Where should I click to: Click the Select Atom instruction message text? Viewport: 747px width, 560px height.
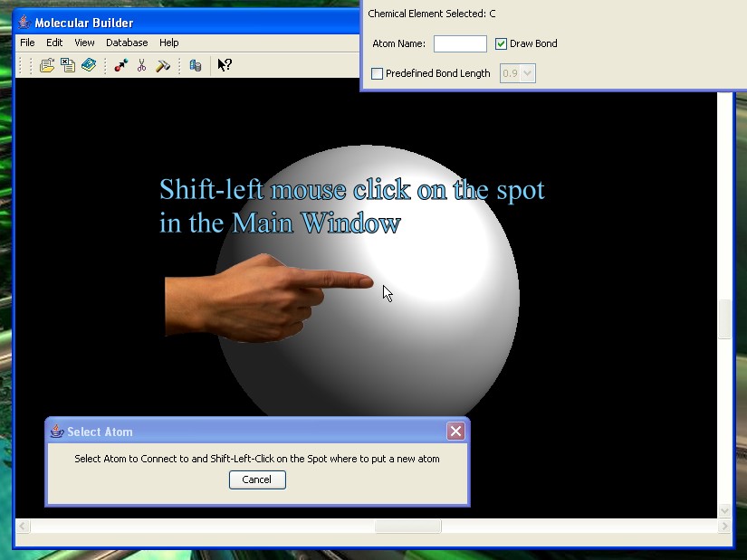point(257,459)
